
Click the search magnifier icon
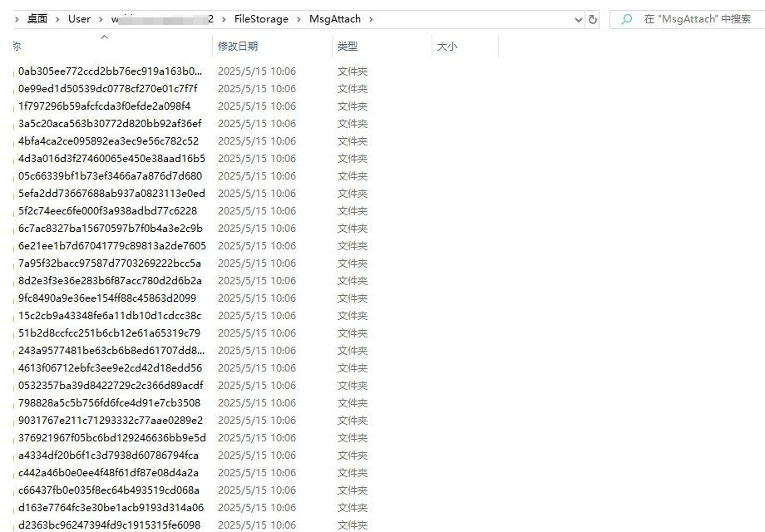pos(626,19)
